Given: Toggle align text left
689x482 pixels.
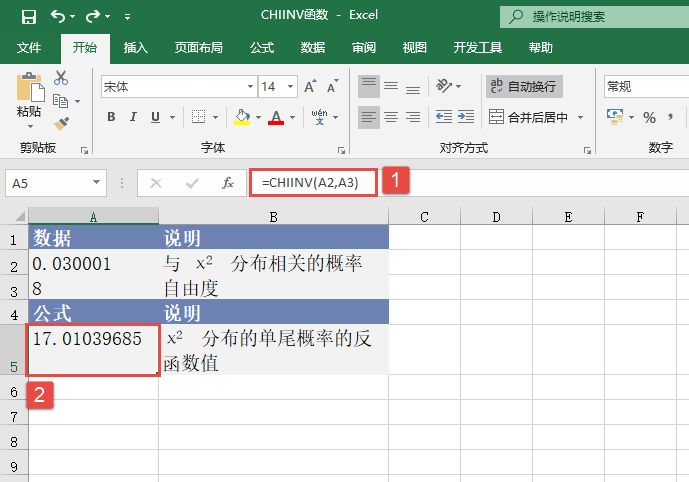Looking at the screenshot, I should tap(369, 117).
